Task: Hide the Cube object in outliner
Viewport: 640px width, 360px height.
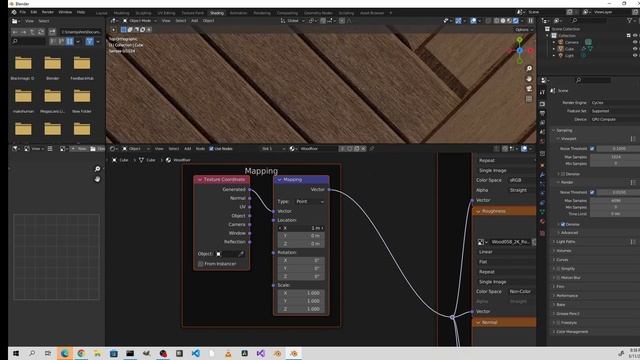Action: click(x=635, y=49)
